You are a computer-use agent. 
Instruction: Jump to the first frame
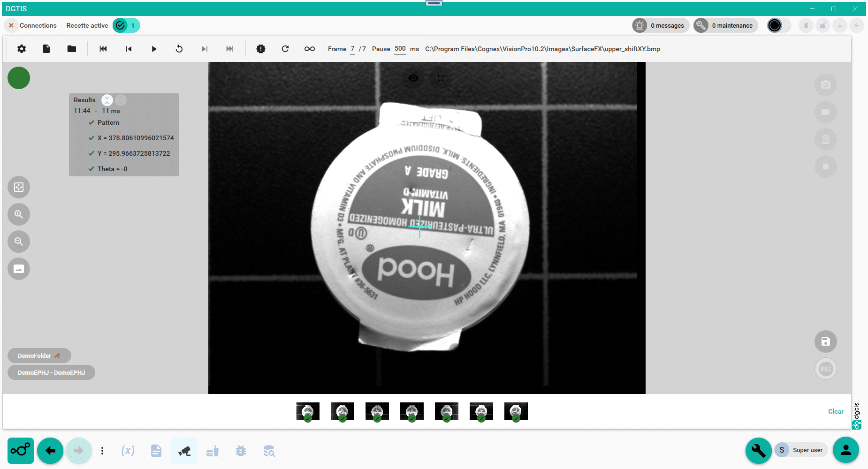click(103, 49)
